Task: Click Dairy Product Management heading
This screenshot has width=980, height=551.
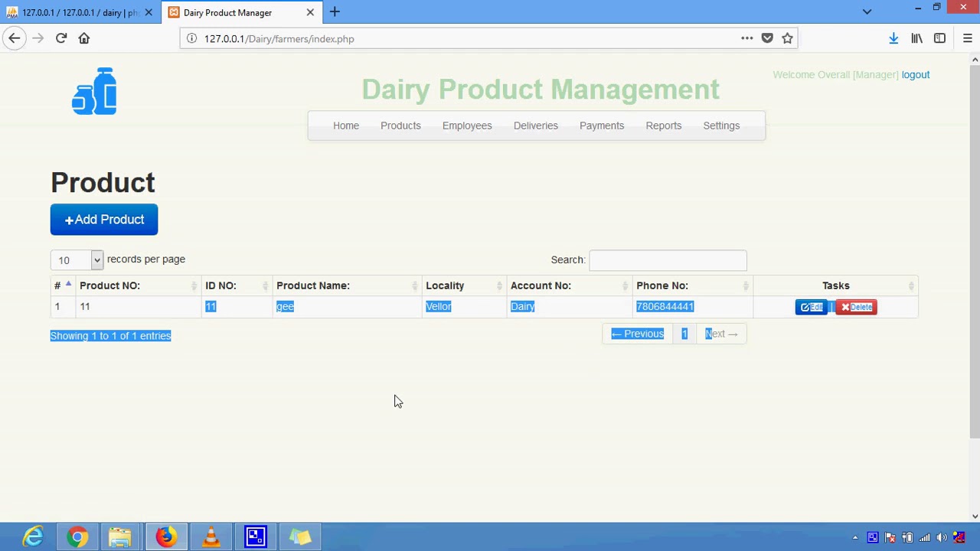Action: pyautogui.click(x=541, y=90)
